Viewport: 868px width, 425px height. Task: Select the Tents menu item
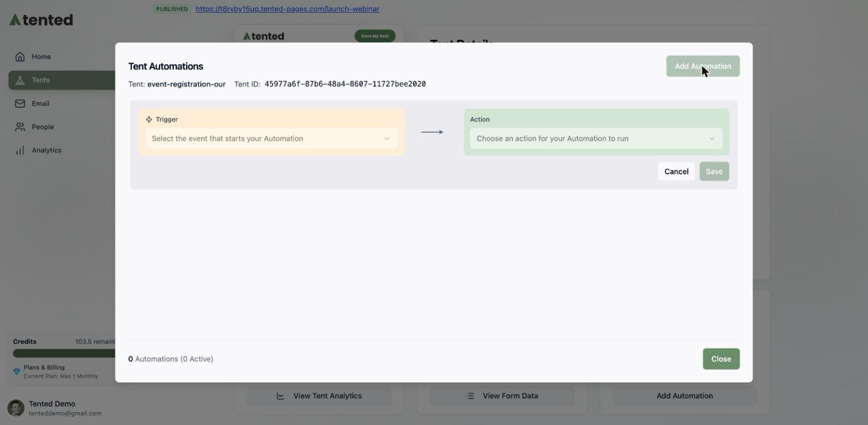(x=62, y=80)
